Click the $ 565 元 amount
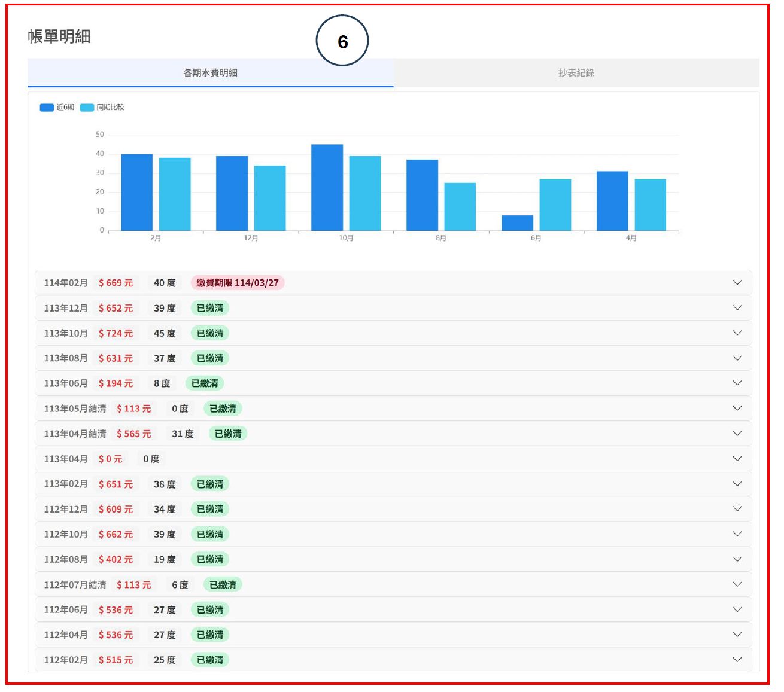This screenshot has height=692, width=784. tap(133, 434)
